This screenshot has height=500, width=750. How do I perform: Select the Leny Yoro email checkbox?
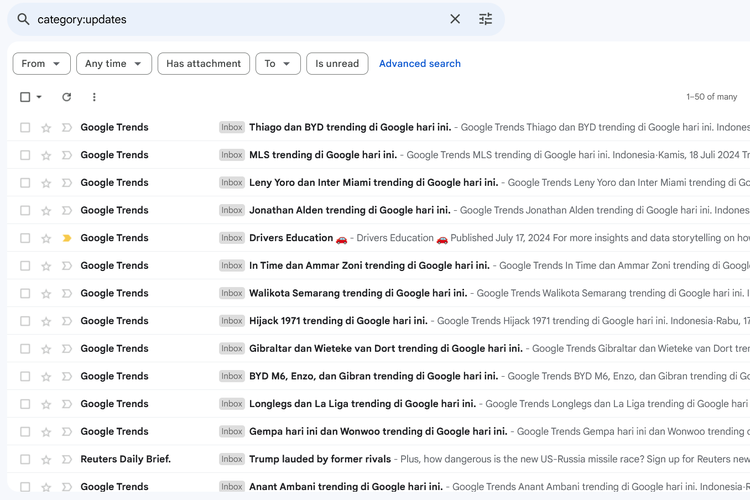click(25, 183)
